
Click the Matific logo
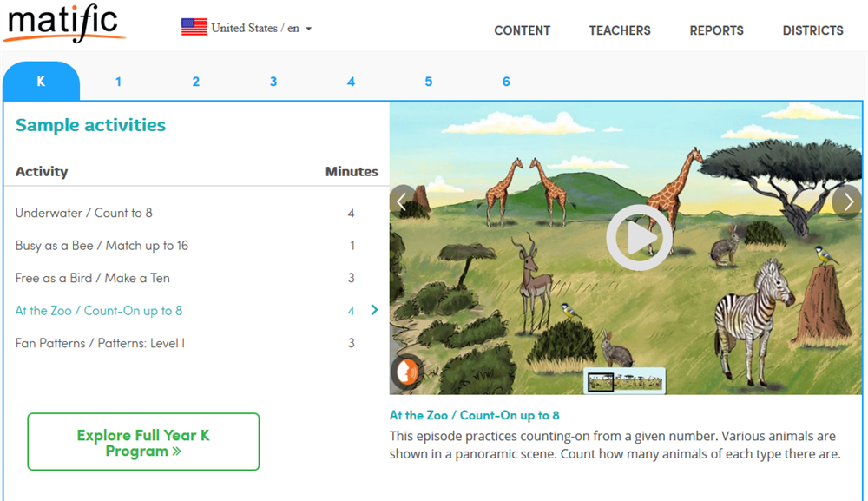click(x=64, y=23)
